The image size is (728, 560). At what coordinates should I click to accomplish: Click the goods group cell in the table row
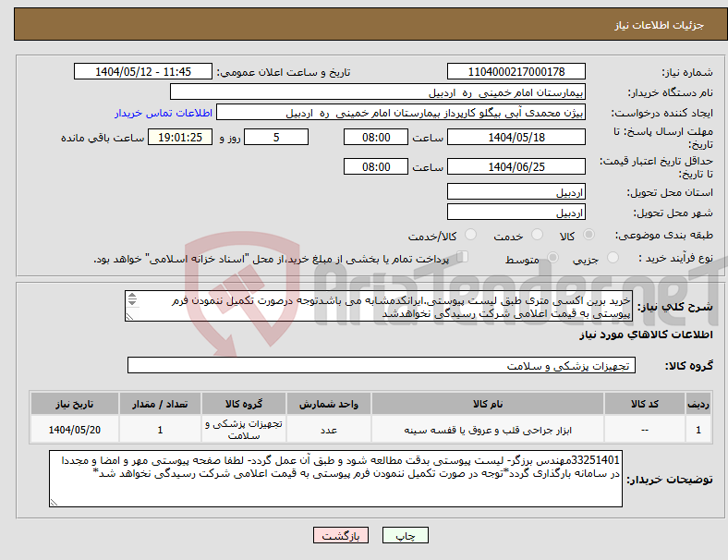click(x=244, y=430)
